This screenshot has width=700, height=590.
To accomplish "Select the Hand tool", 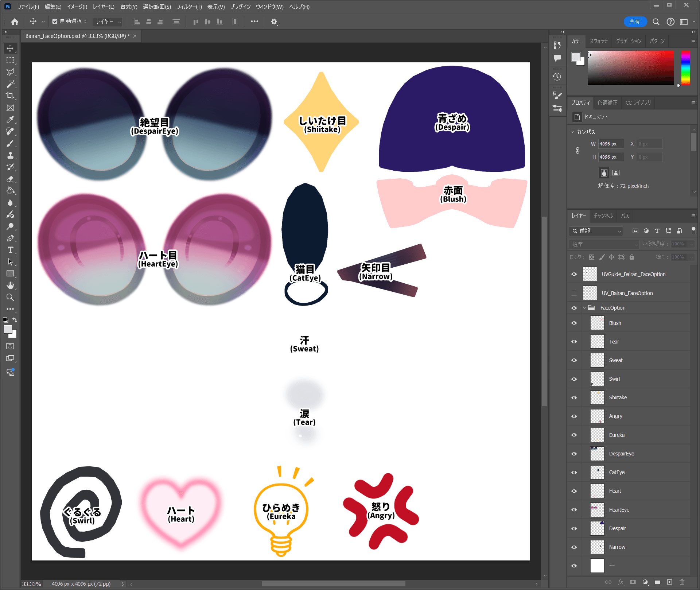I will (x=10, y=286).
